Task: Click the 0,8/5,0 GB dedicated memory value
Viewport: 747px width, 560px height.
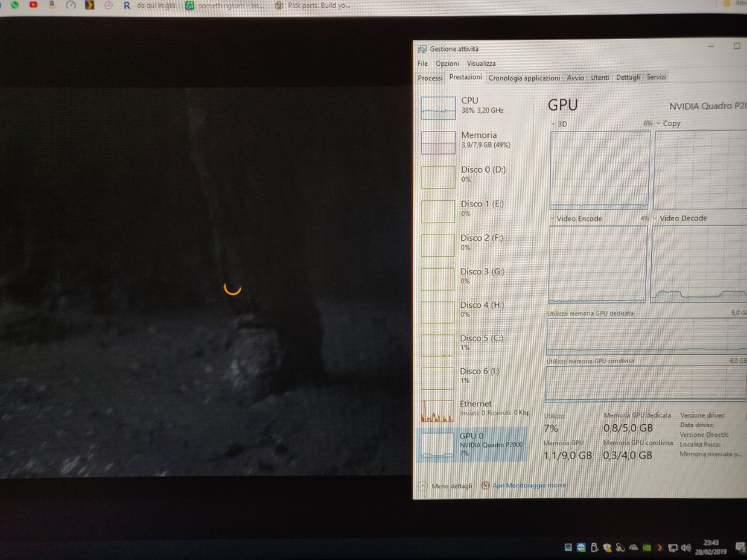Action: 628,428
